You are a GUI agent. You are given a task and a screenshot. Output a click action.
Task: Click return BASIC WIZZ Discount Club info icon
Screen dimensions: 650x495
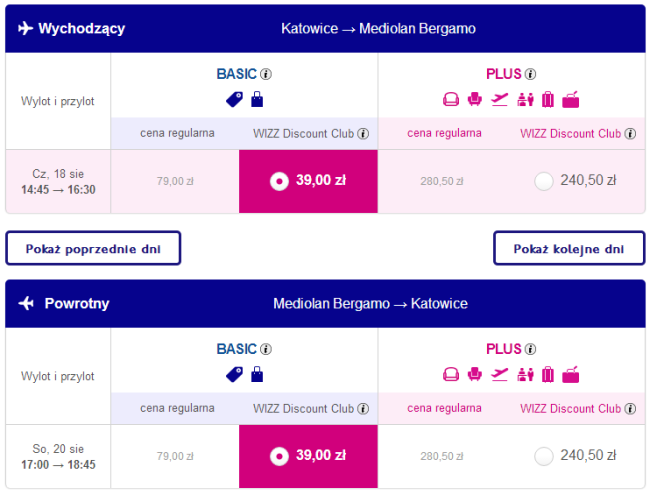[363, 409]
